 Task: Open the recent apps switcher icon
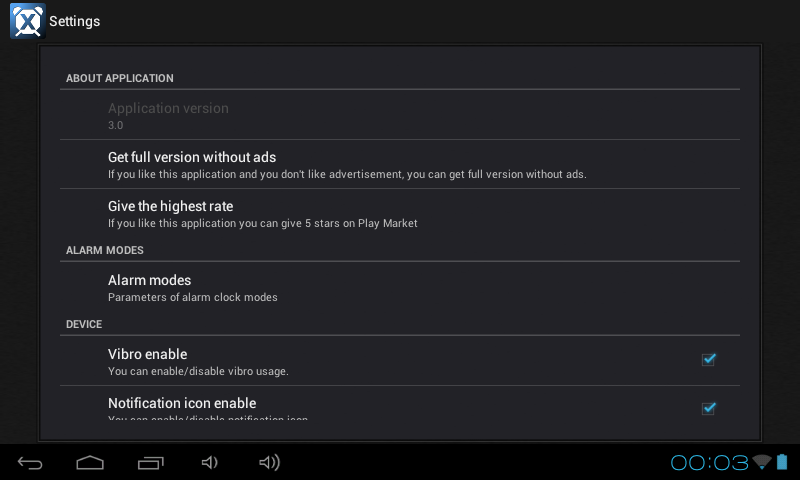click(150, 462)
